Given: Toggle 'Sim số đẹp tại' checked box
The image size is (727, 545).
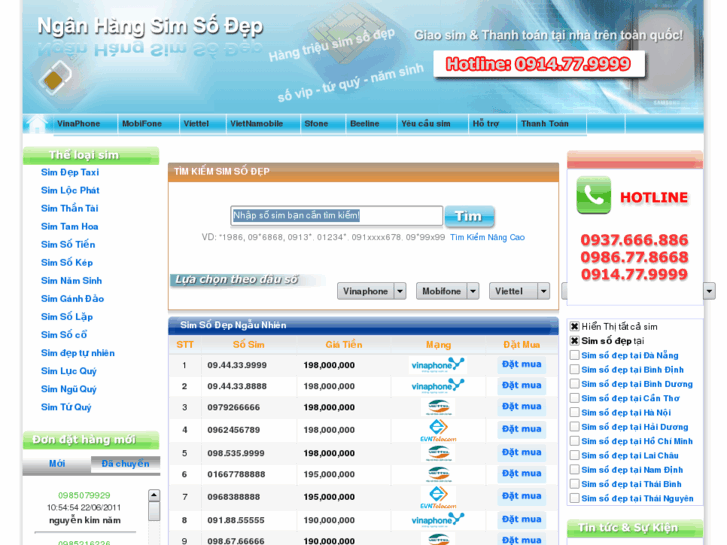Looking at the screenshot, I should coord(574,341).
